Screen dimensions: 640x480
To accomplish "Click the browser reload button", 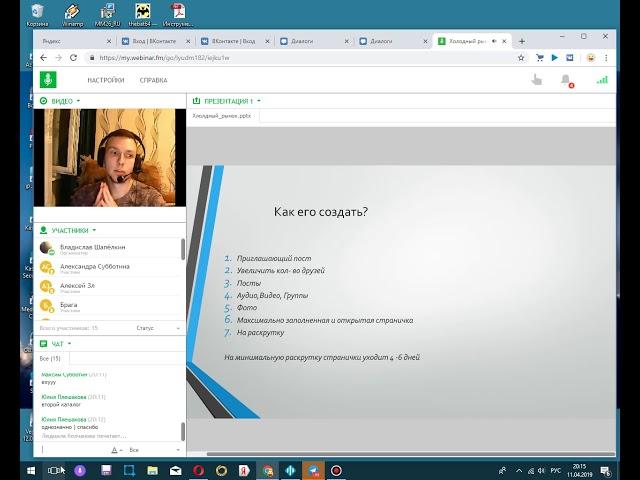I will click(x=75, y=58).
